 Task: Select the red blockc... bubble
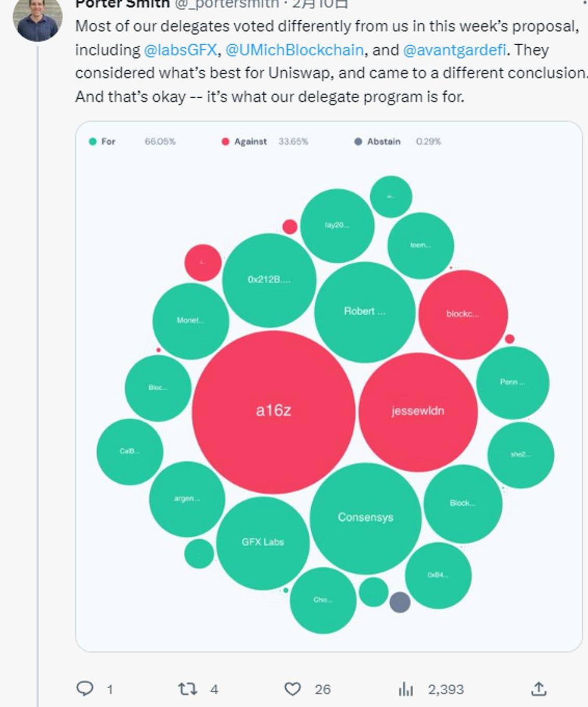(463, 314)
